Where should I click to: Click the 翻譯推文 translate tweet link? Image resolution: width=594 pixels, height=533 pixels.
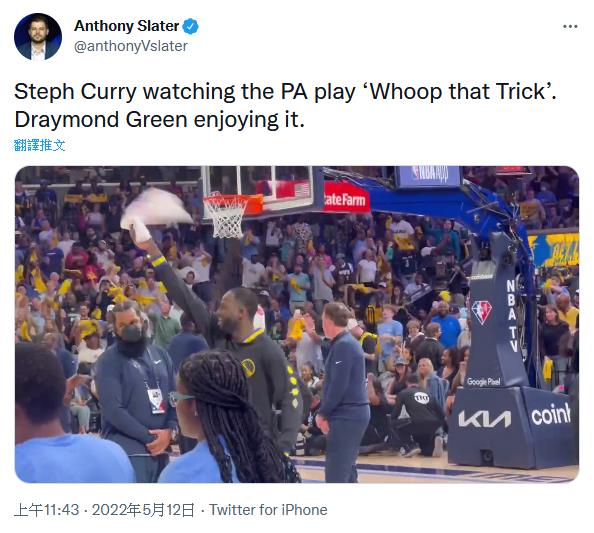click(39, 145)
